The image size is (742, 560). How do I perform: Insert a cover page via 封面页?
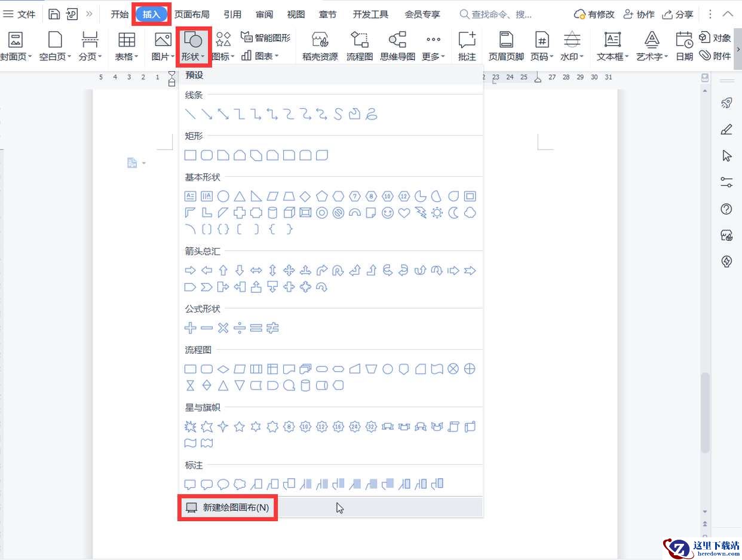(x=15, y=47)
